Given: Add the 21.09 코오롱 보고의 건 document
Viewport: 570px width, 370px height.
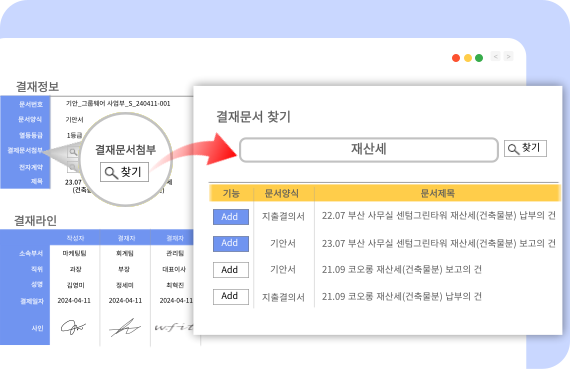Looking at the screenshot, I should click(x=231, y=270).
